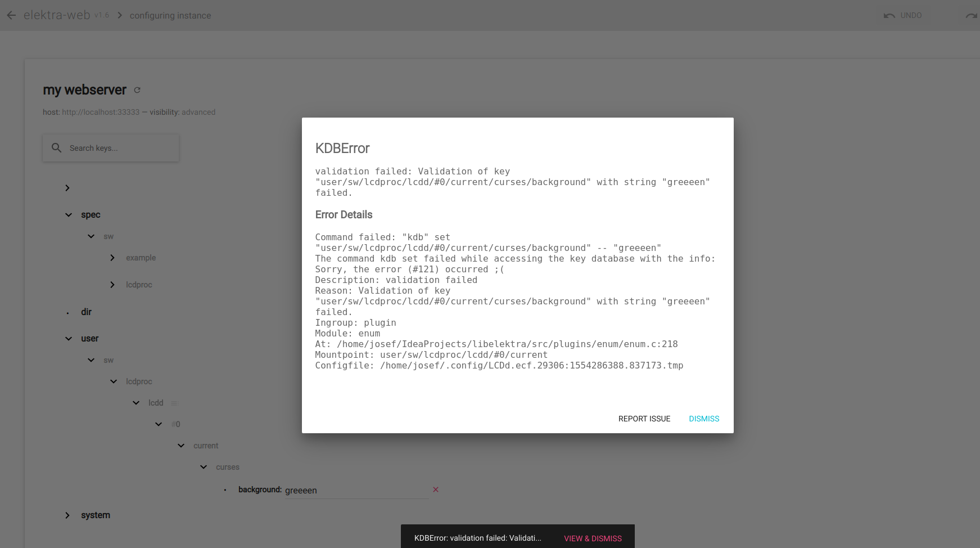Collapse the user tree node
Image resolution: width=980 pixels, height=548 pixels.
[x=69, y=339]
